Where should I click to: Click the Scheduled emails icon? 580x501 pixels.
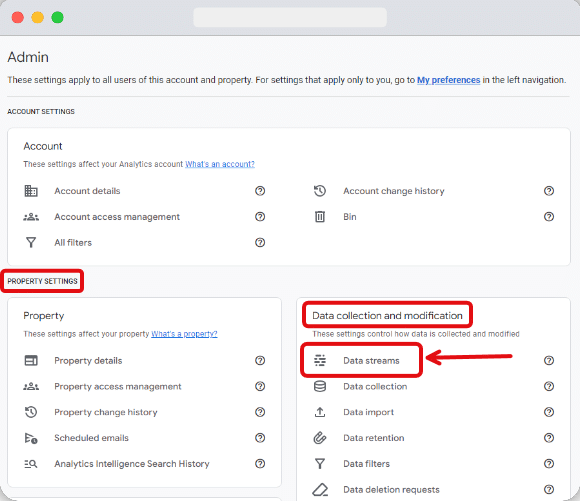tap(31, 438)
